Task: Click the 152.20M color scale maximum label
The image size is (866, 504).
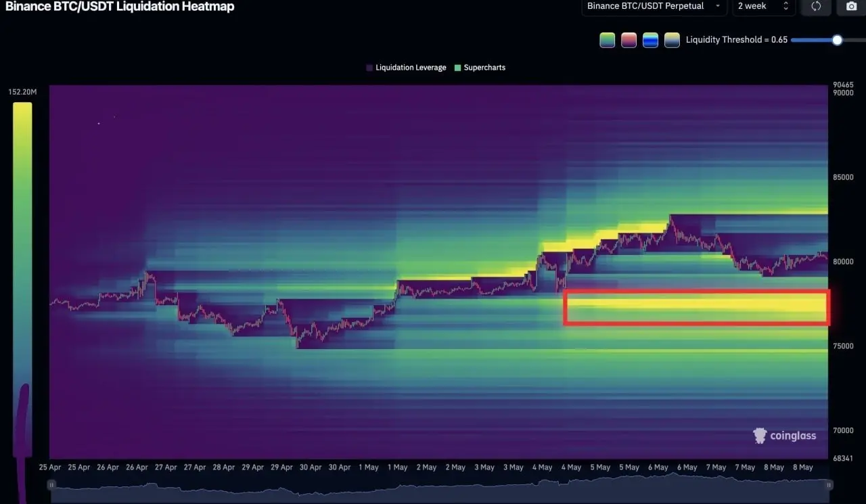Action: tap(22, 91)
